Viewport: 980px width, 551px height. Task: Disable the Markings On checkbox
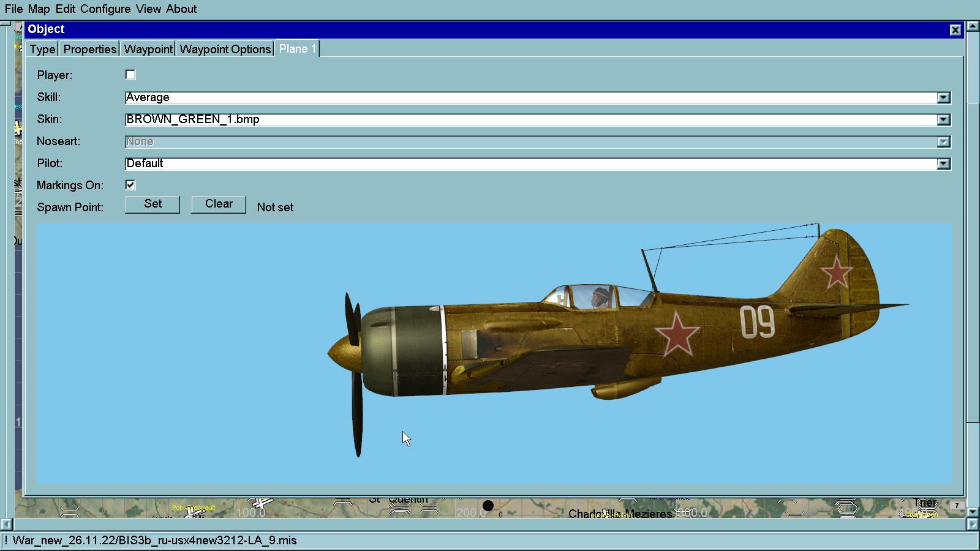point(130,185)
